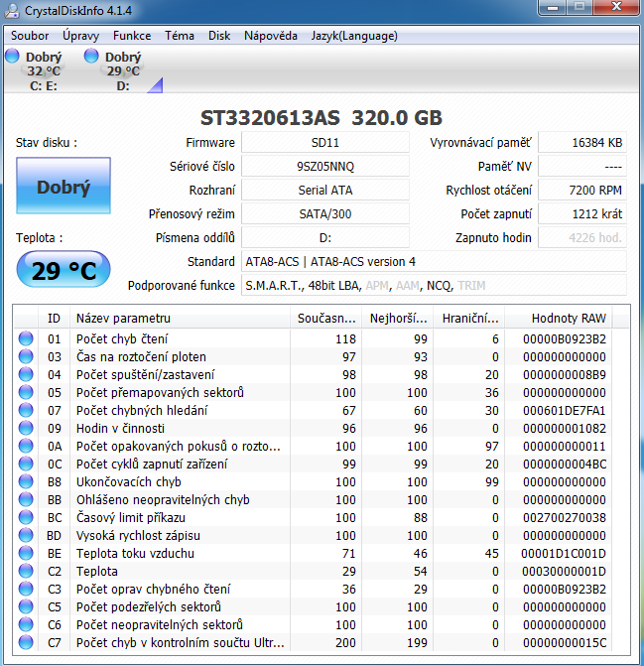Open the Disk menu

pyautogui.click(x=219, y=36)
